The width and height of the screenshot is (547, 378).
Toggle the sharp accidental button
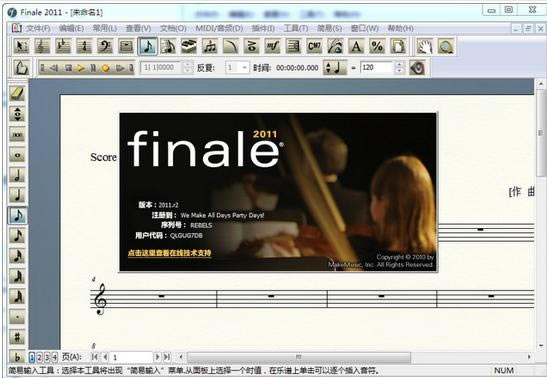(17, 337)
